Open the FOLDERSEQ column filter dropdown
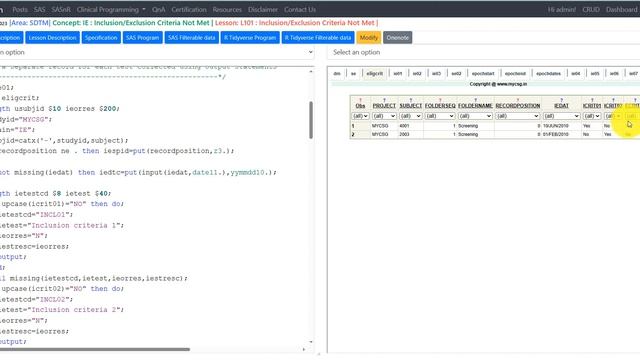Viewport: 640px width, 360px height. coord(440,116)
